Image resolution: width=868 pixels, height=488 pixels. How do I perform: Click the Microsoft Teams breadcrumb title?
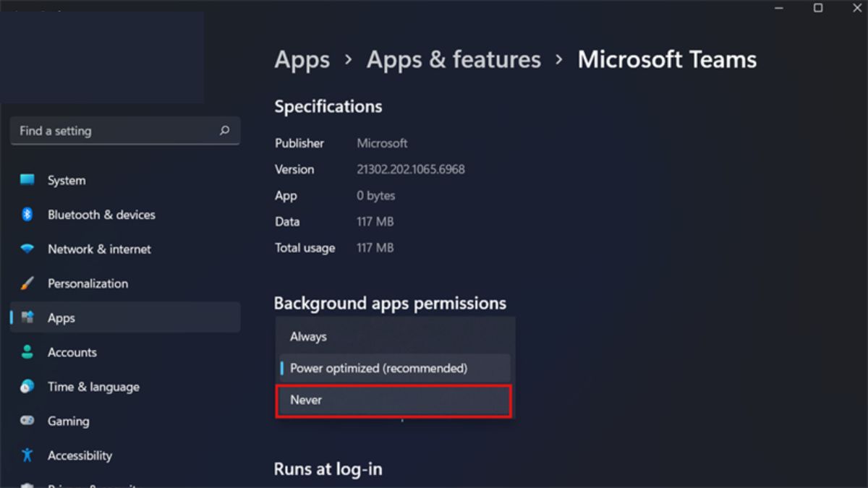coord(666,59)
